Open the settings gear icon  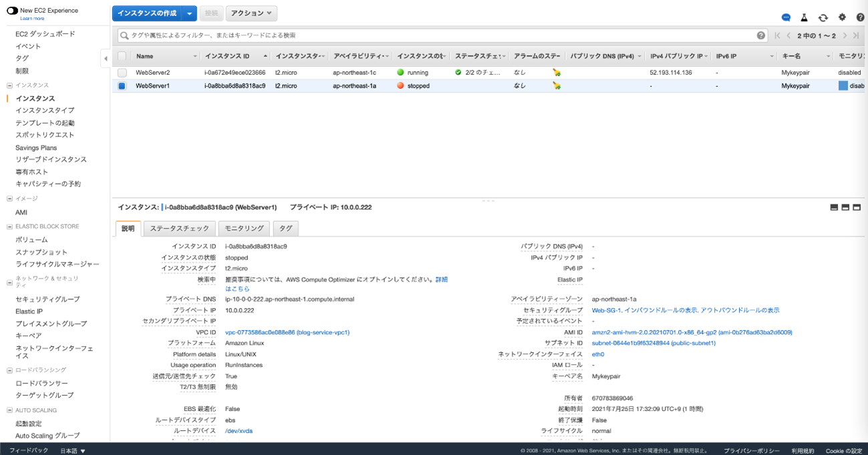(841, 17)
